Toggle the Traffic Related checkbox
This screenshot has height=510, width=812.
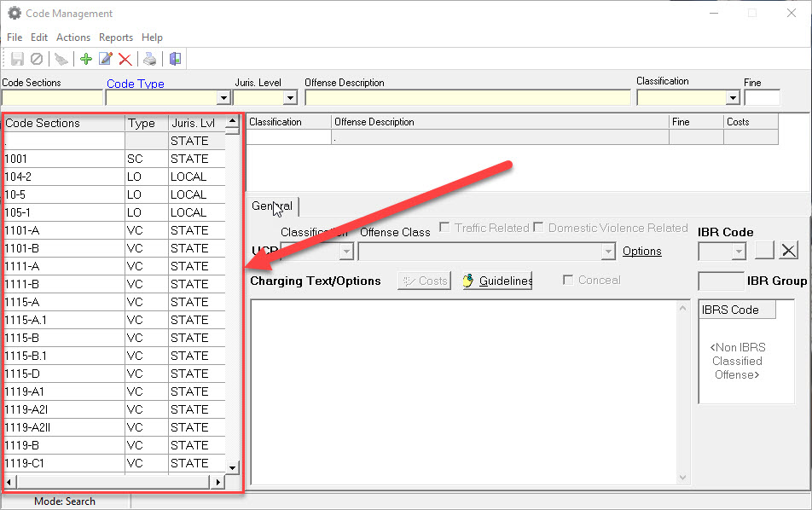[x=445, y=228]
